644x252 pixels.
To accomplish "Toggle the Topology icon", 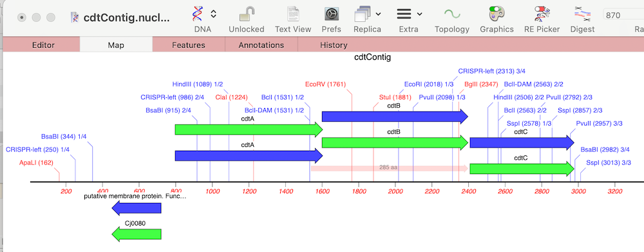I will click(452, 14).
